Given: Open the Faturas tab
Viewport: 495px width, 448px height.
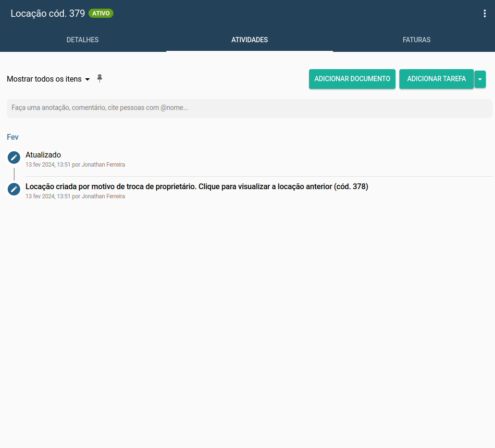Looking at the screenshot, I should pyautogui.click(x=416, y=40).
